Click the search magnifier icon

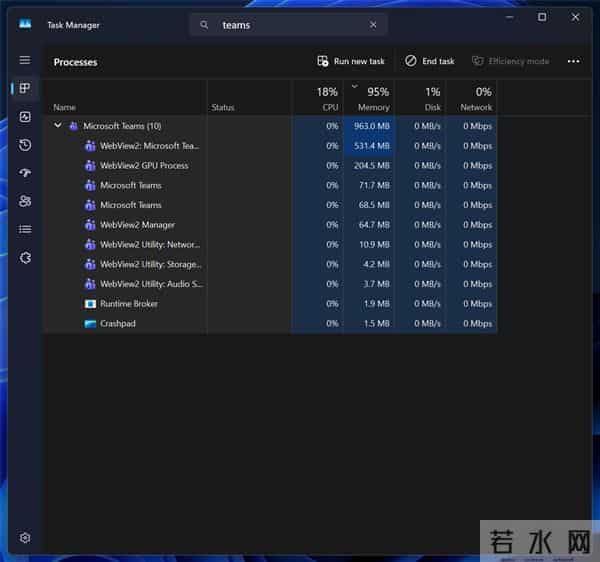coord(204,25)
